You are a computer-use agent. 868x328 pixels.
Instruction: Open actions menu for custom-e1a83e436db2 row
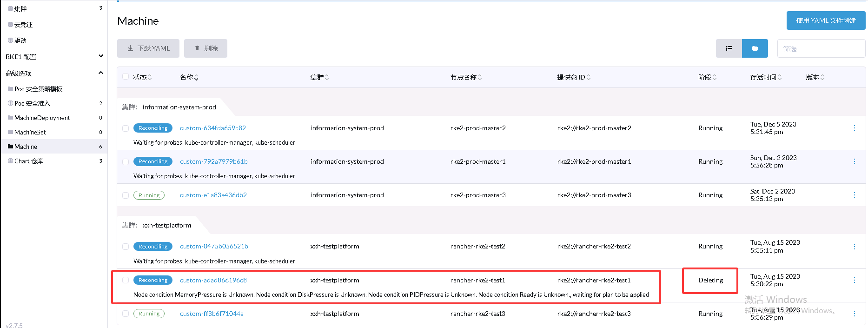[x=854, y=195]
